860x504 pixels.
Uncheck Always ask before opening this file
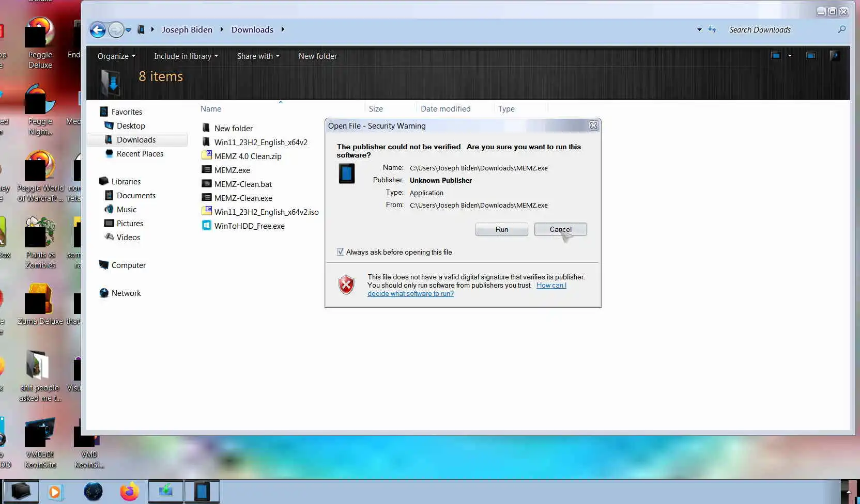(340, 252)
